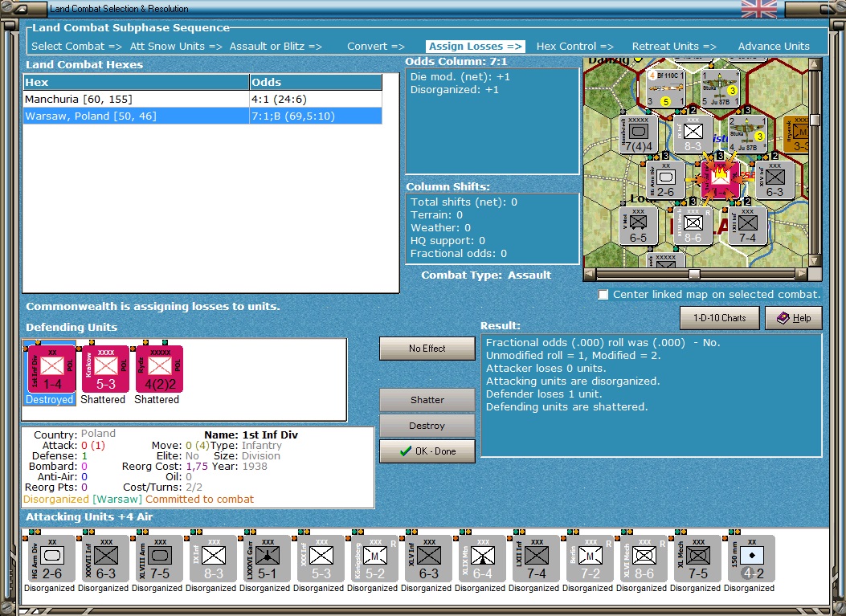The width and height of the screenshot is (846, 616).
Task: Select Königsberg 5-2 militia attacking unit
Action: [x=375, y=558]
